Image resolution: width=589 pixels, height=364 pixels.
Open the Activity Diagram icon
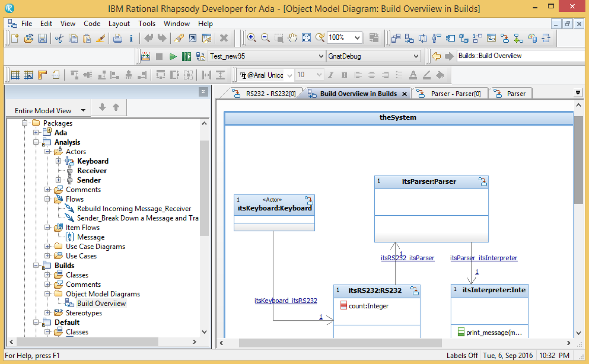(518, 38)
